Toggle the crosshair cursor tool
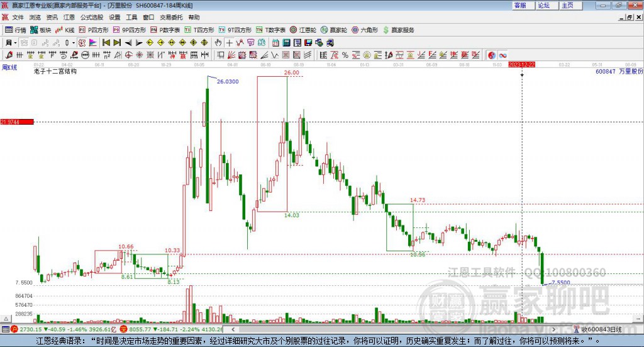 pos(229,43)
